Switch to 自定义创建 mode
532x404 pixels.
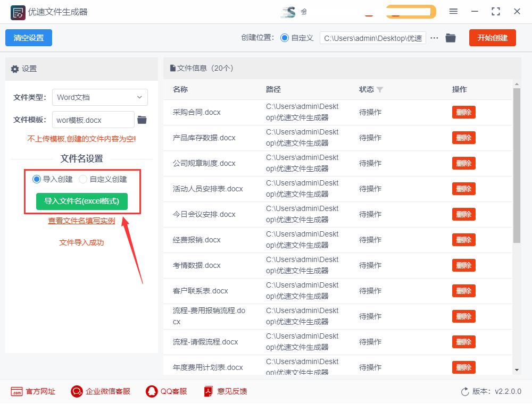[83, 179]
